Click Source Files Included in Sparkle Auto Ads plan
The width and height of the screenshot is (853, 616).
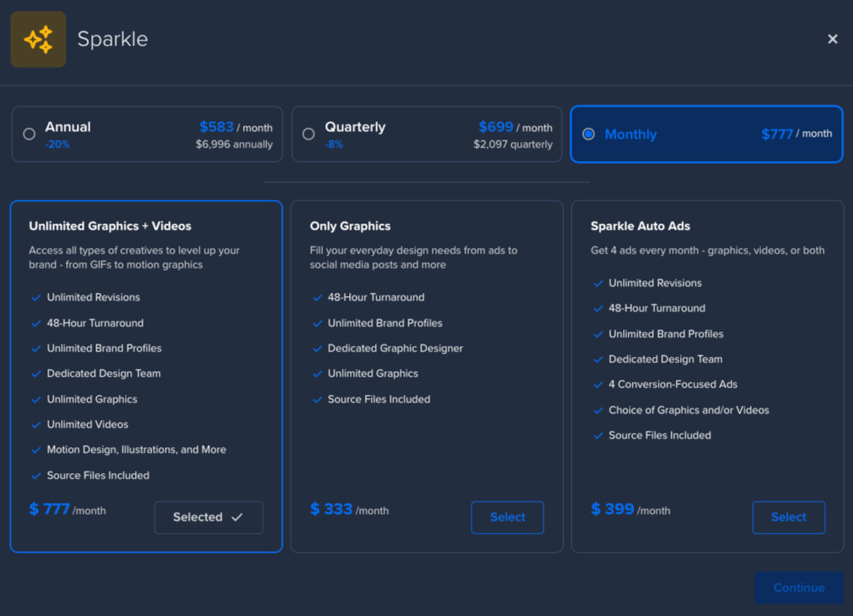click(x=659, y=435)
